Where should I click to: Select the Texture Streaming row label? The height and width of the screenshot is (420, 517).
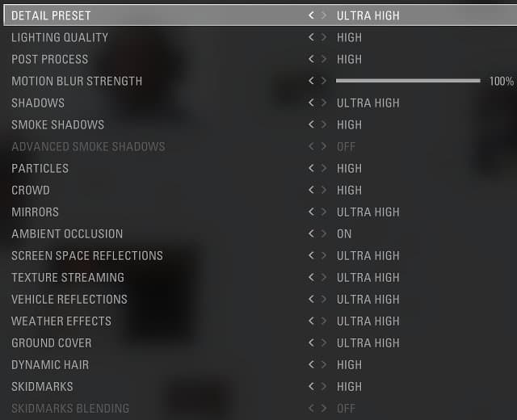click(x=68, y=277)
